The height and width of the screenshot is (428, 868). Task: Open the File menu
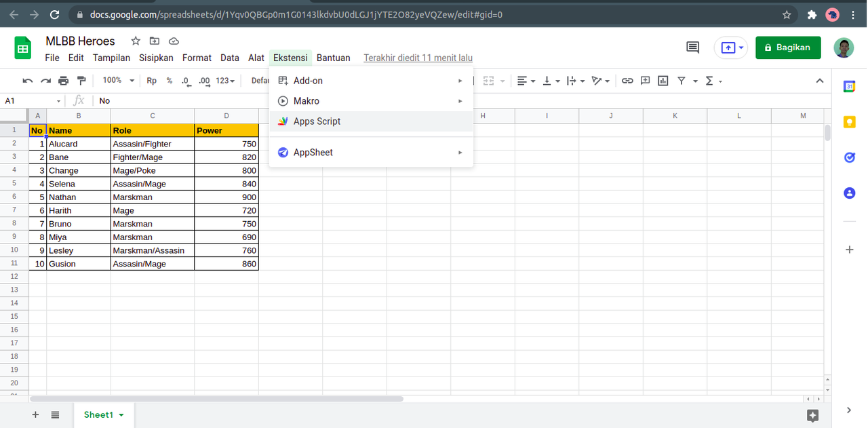(52, 58)
